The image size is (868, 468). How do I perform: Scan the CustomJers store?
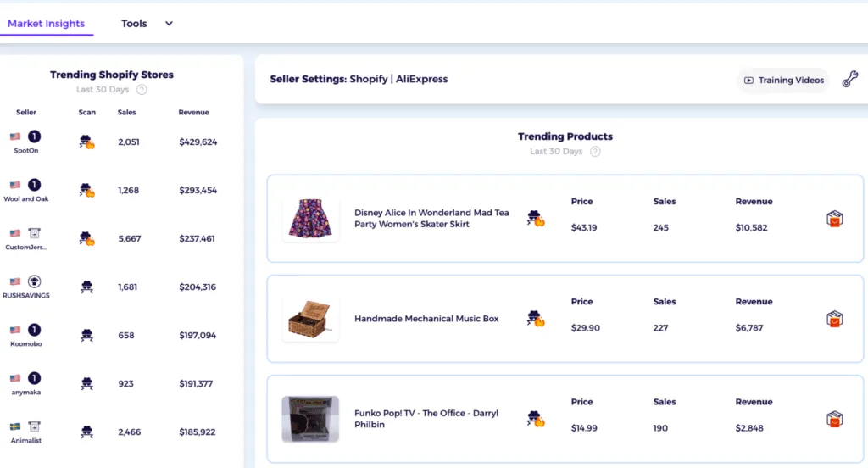[x=86, y=239]
